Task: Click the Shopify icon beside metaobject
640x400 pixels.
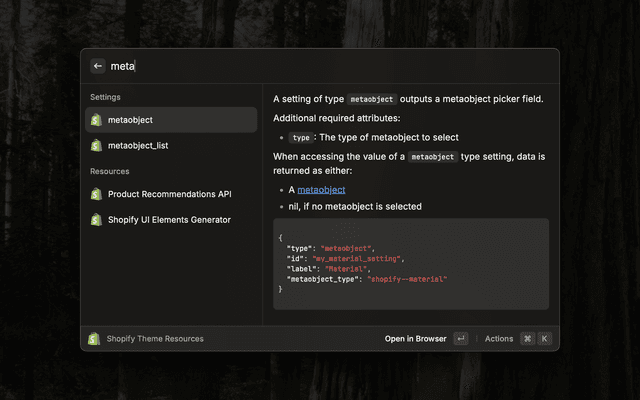Action: pyautogui.click(x=96, y=120)
